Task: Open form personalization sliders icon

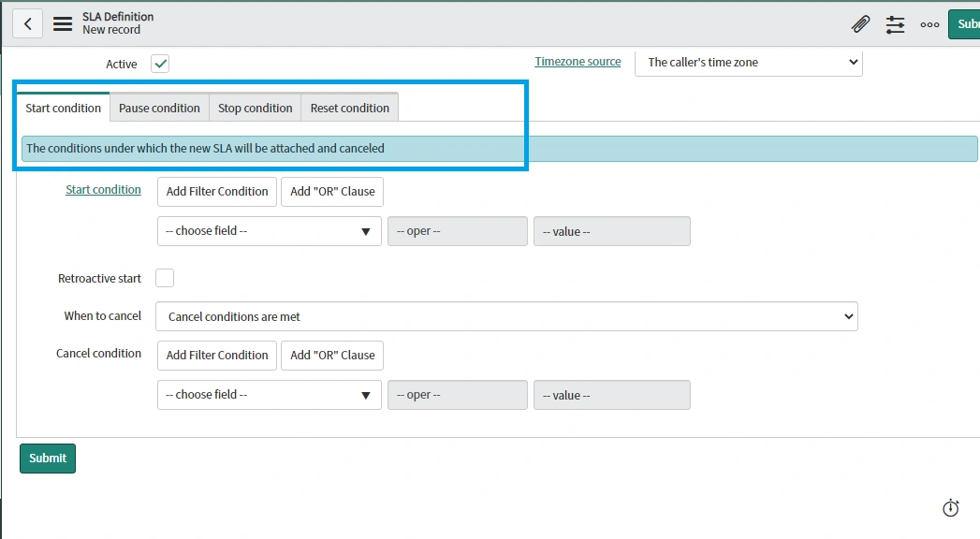Action: click(x=895, y=24)
